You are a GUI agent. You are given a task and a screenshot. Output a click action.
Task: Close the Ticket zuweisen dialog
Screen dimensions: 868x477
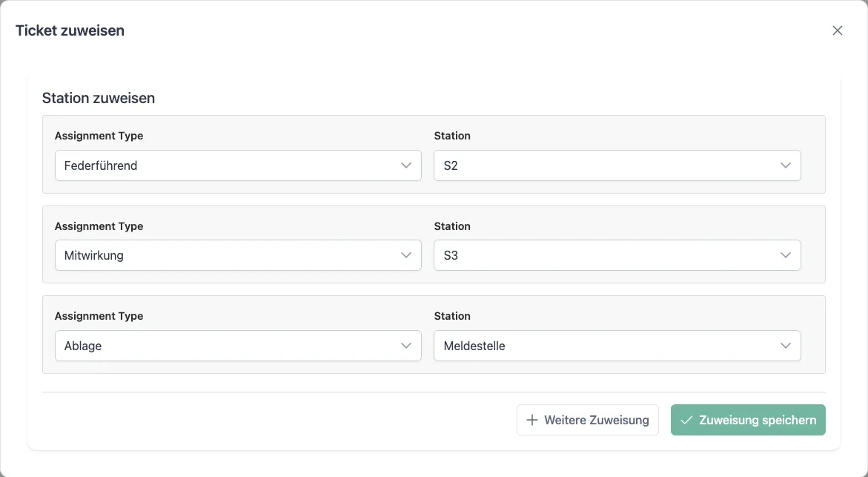click(838, 30)
